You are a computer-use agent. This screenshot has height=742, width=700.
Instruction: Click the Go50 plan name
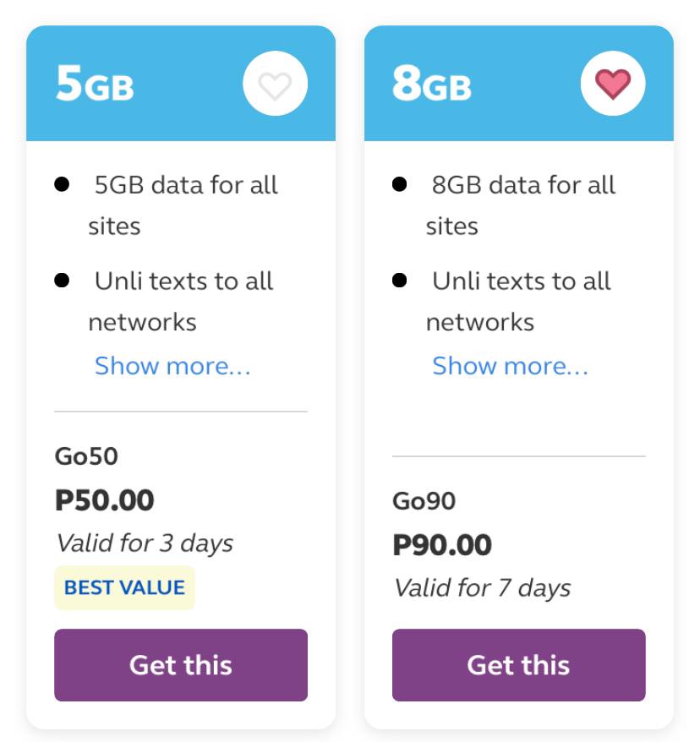click(86, 456)
